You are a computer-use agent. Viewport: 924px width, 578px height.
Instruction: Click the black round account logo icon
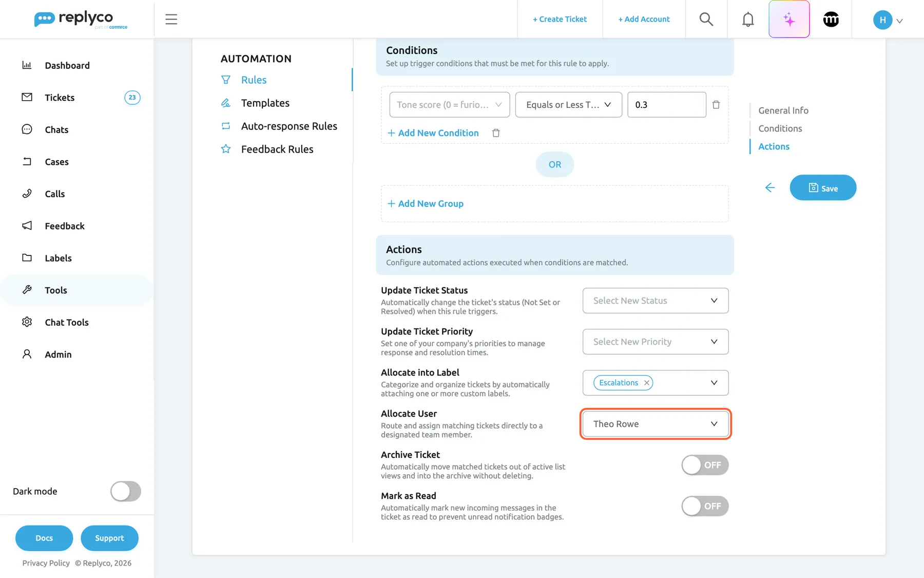[x=831, y=20]
